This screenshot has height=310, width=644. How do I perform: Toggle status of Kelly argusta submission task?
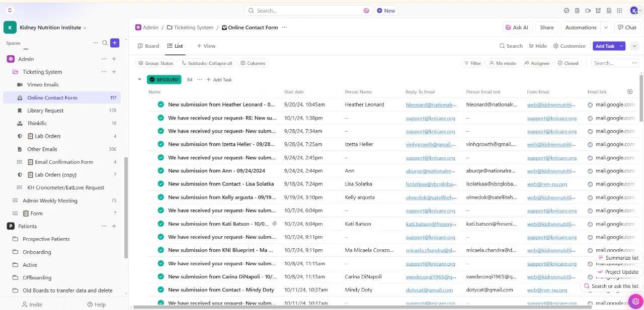tap(160, 197)
